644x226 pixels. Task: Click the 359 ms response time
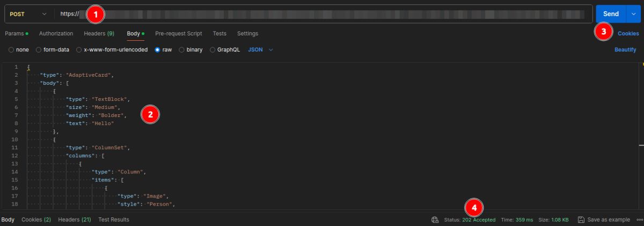(524, 220)
